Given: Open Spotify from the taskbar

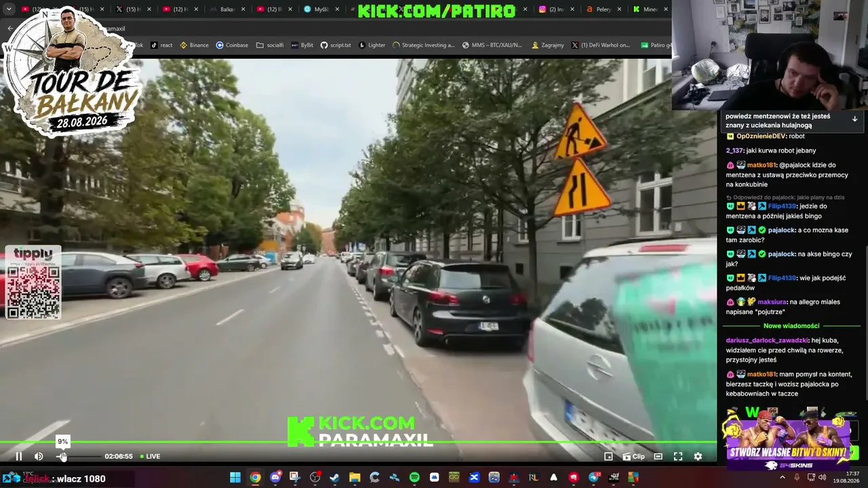Looking at the screenshot, I should tap(414, 478).
